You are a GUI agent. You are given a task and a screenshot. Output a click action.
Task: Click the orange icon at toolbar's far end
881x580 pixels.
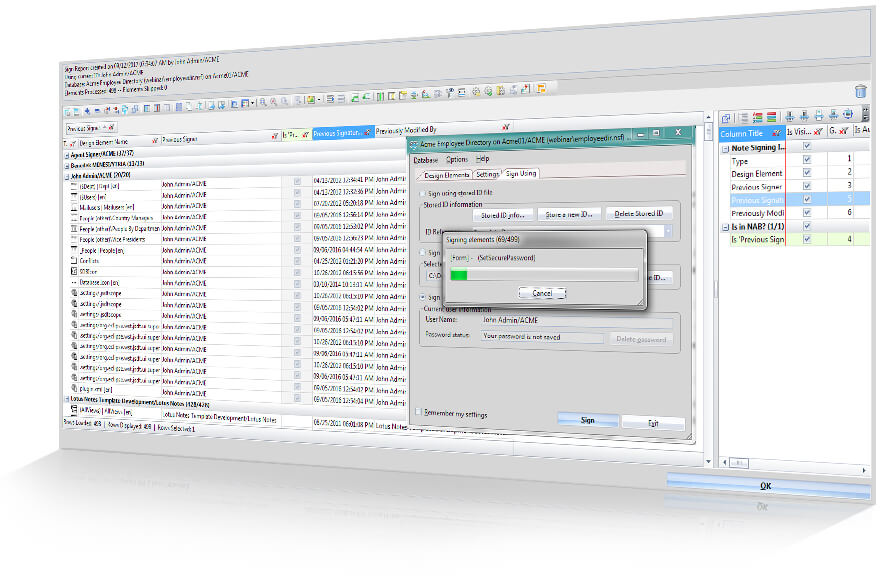[x=541, y=88]
